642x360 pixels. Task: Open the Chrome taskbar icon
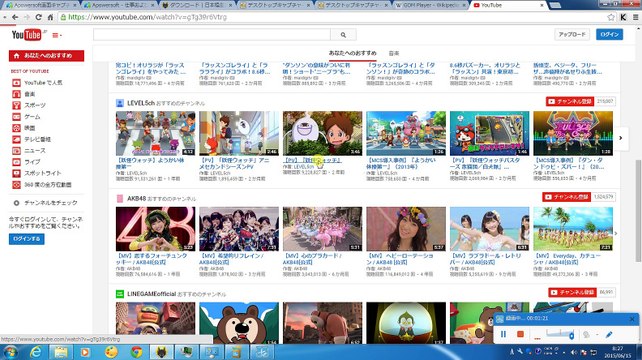[136, 352]
